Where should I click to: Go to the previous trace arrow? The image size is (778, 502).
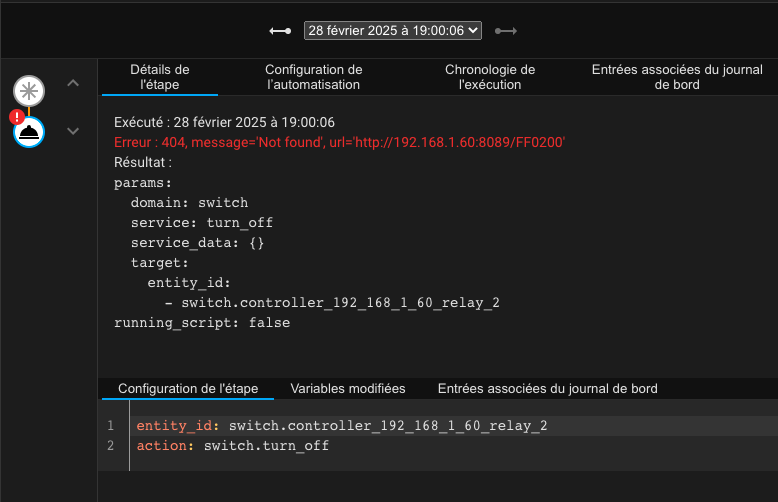pyautogui.click(x=280, y=31)
